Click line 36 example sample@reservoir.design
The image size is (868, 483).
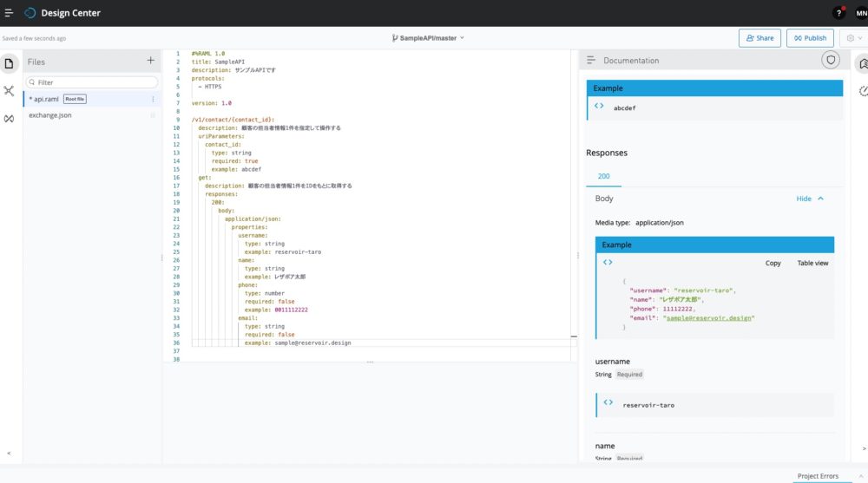[x=298, y=343]
